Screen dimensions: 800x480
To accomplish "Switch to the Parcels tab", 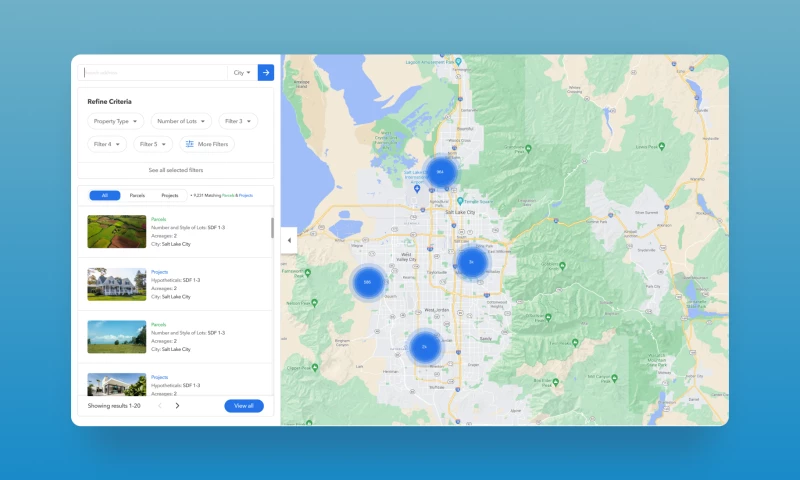I will [137, 195].
